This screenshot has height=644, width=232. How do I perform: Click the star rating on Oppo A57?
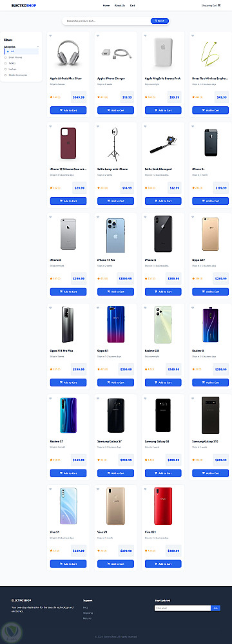pyautogui.click(x=197, y=278)
